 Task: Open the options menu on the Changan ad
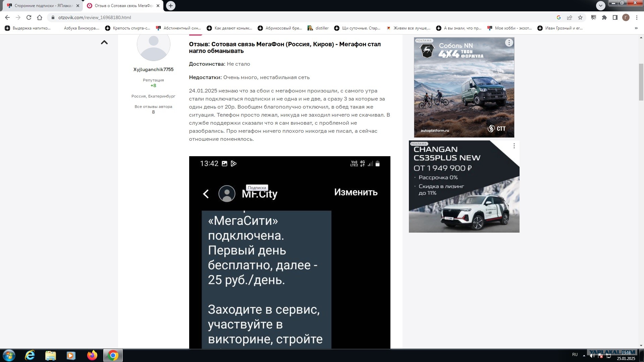[x=514, y=146]
